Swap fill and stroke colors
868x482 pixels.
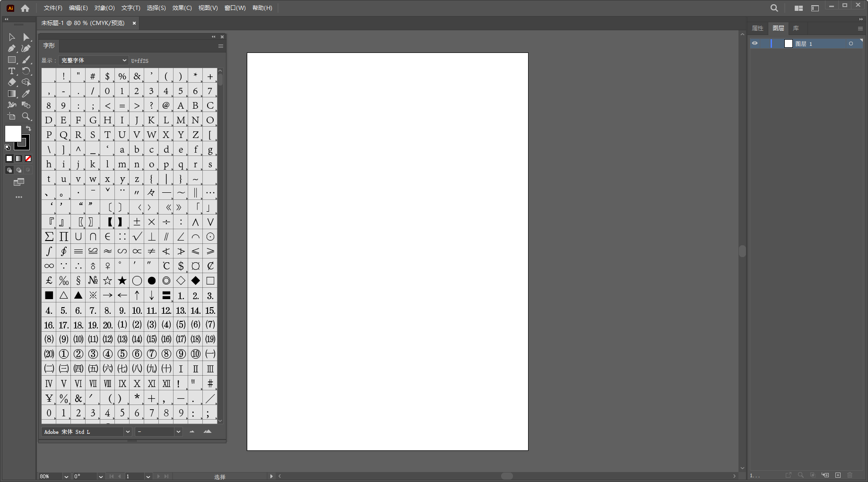pos(29,129)
